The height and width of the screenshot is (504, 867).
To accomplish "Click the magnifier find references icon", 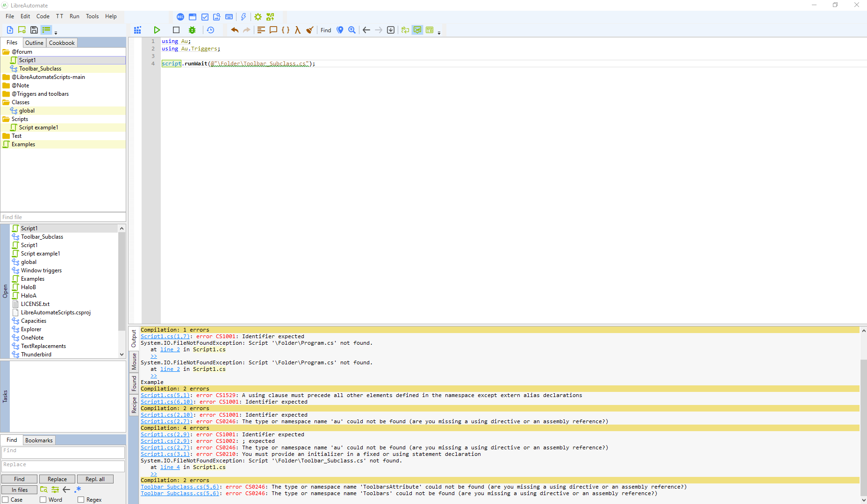I will pos(352,30).
